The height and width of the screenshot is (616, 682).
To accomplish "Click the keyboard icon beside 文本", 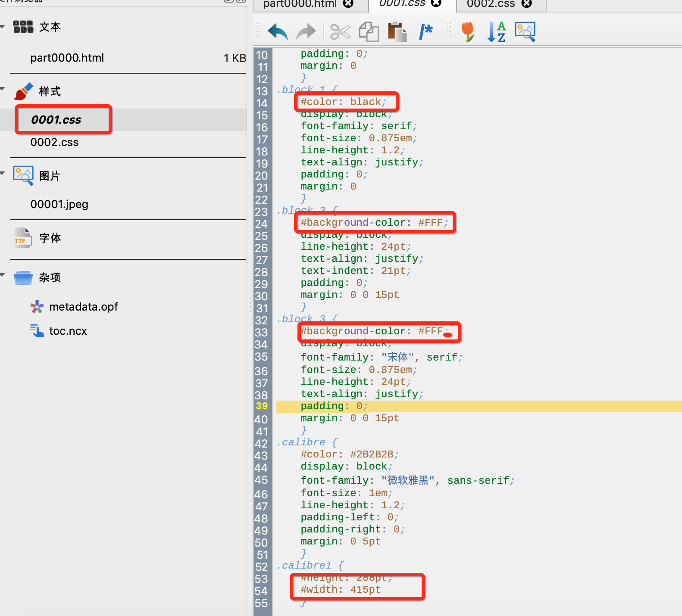I will [23, 27].
